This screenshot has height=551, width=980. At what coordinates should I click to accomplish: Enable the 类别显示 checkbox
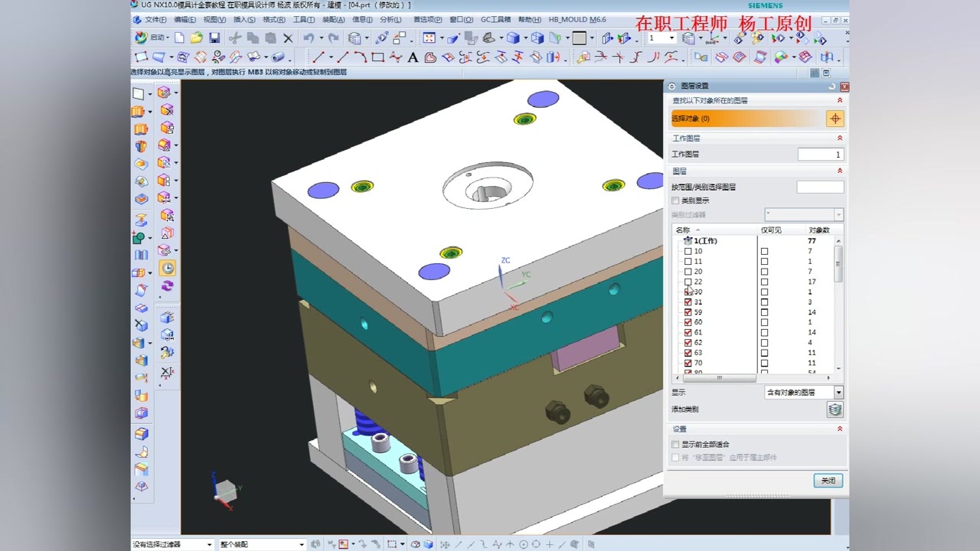click(675, 201)
